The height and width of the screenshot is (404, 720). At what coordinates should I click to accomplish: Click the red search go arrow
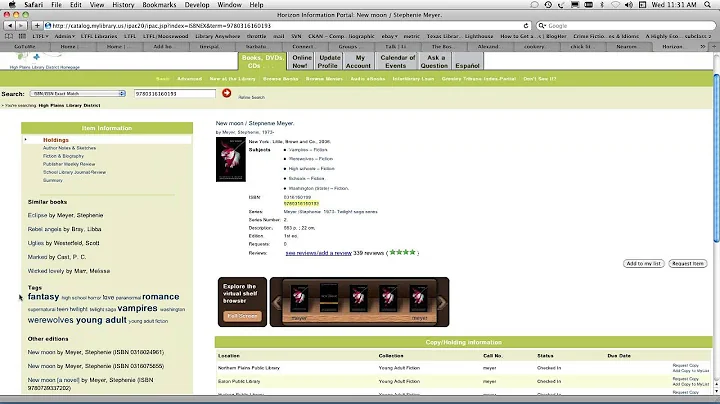click(x=226, y=93)
